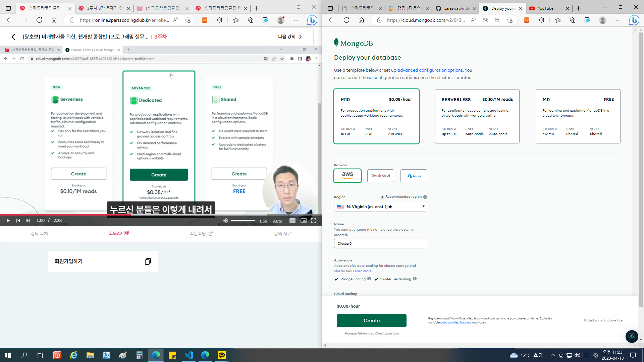Seek the video progress bar

pyautogui.click(x=161, y=215)
